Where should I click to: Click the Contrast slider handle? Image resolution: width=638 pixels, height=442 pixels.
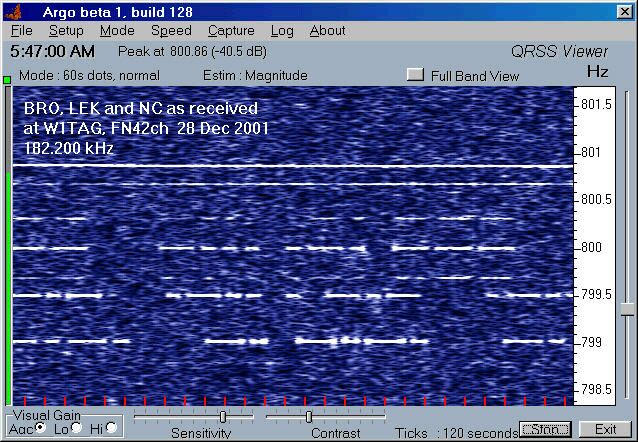pyautogui.click(x=308, y=416)
